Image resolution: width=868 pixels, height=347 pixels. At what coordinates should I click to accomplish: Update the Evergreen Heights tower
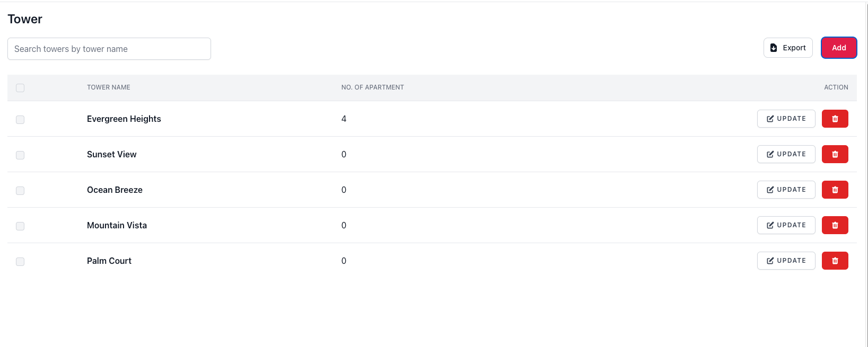click(x=786, y=119)
